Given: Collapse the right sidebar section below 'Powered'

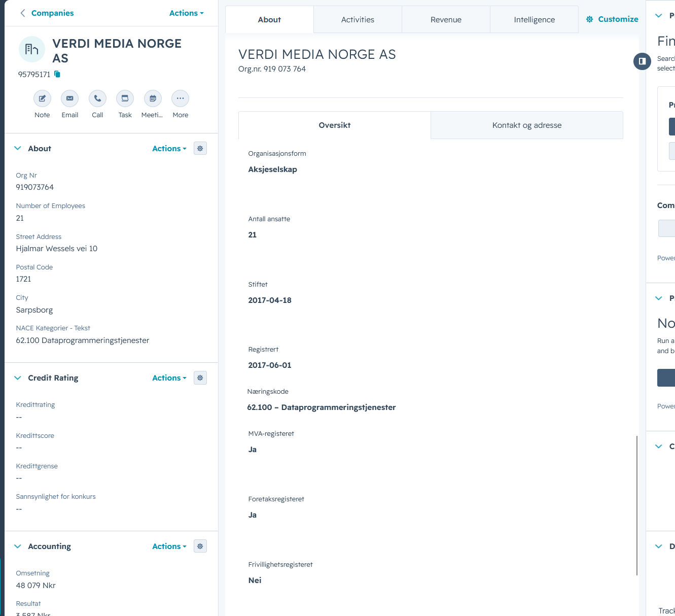Looking at the screenshot, I should [659, 298].
